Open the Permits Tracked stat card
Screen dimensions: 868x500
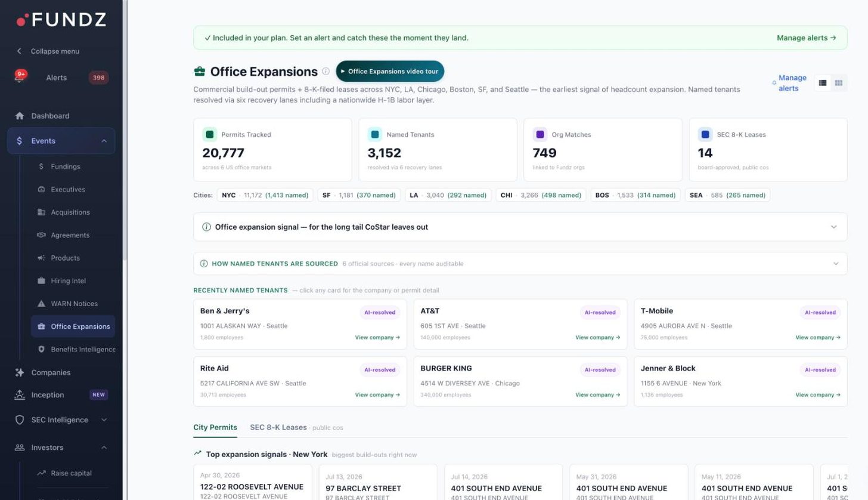pos(272,150)
